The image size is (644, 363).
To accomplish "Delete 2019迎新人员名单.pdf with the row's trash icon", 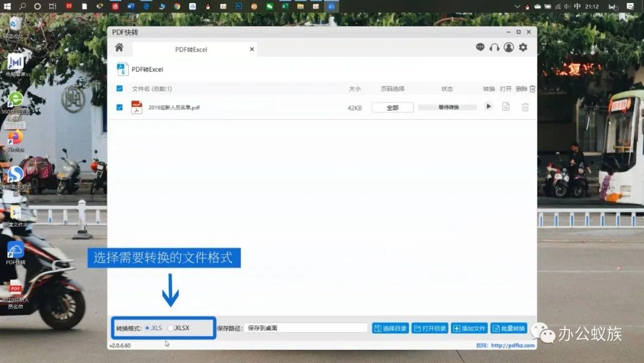I will click(x=525, y=107).
